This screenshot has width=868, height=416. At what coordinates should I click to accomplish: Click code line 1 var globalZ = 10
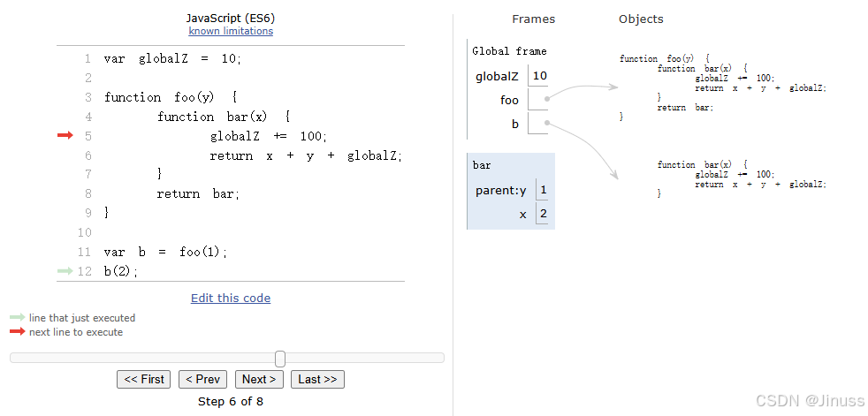(x=172, y=58)
